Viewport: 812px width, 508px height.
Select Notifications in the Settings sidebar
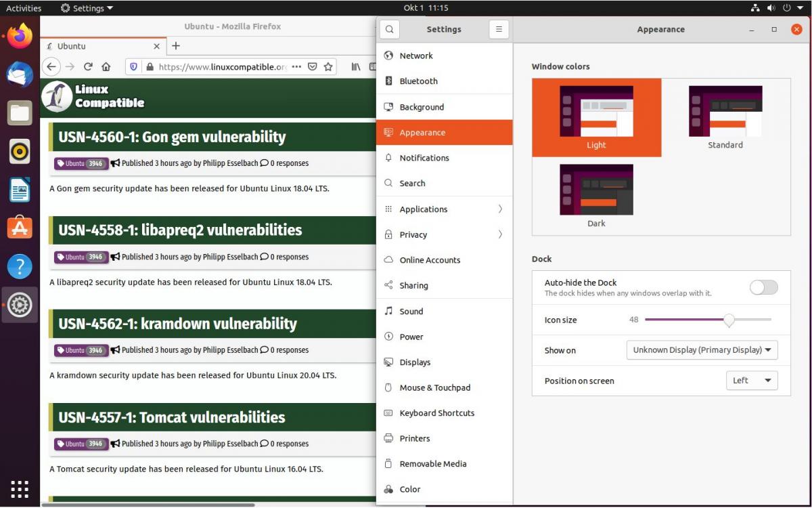point(424,158)
